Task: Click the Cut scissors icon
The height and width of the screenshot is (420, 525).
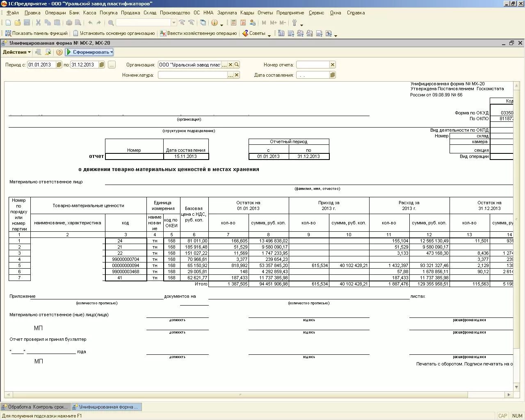Action: [x=38, y=23]
